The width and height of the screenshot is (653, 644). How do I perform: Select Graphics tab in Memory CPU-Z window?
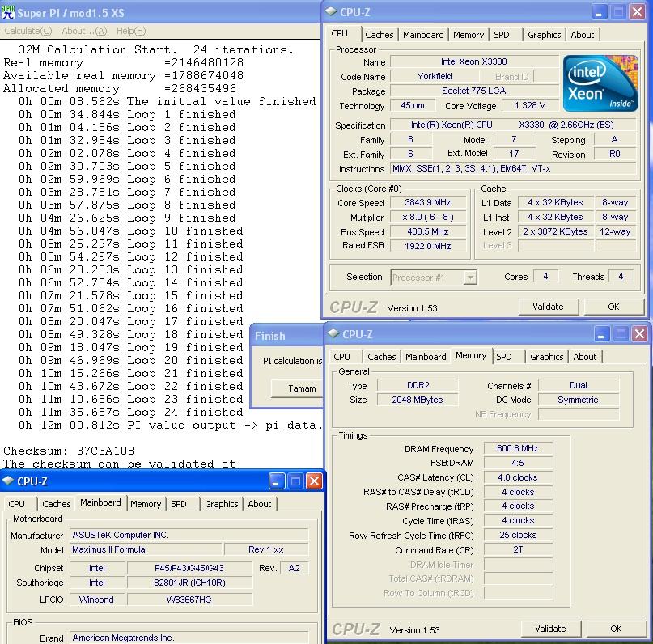tap(546, 357)
